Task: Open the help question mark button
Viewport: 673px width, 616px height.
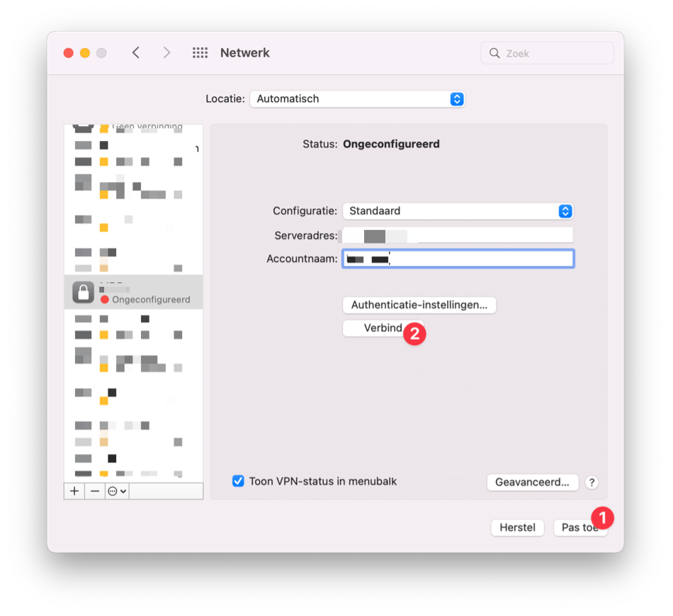Action: 592,483
